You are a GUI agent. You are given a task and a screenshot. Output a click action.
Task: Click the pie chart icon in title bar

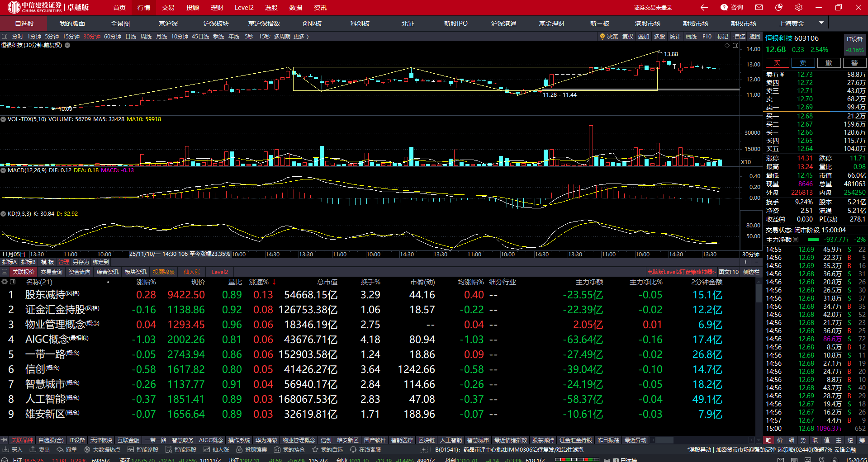click(779, 7)
